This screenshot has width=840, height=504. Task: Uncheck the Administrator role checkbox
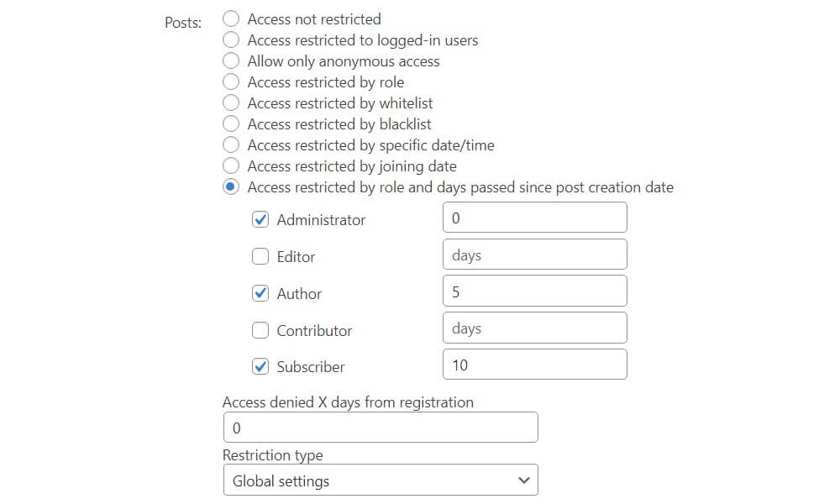[x=261, y=219]
